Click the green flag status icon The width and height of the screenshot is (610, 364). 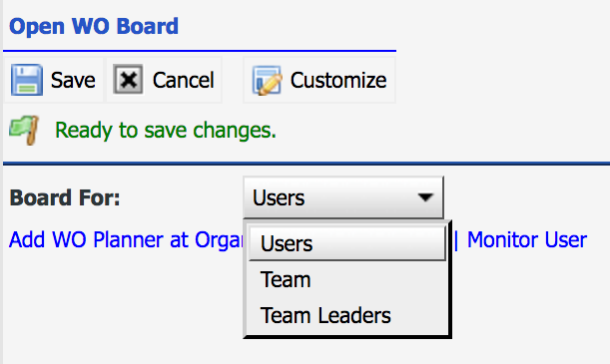pos(24,130)
